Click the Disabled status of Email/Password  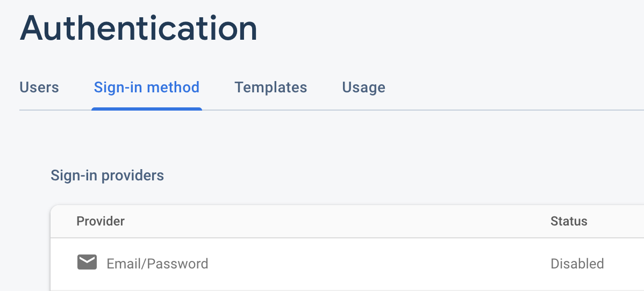click(x=577, y=264)
